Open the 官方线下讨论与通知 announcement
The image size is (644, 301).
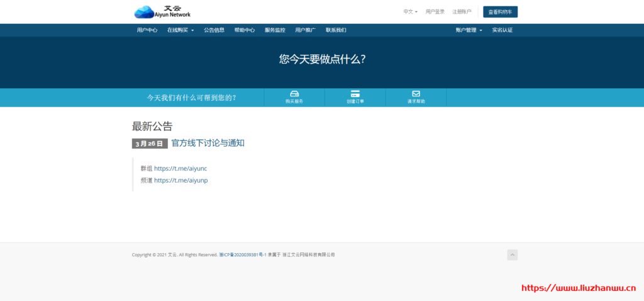(208, 143)
